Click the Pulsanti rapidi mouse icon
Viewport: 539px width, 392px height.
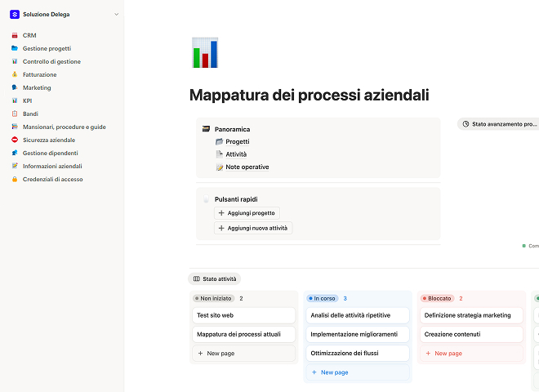point(206,199)
